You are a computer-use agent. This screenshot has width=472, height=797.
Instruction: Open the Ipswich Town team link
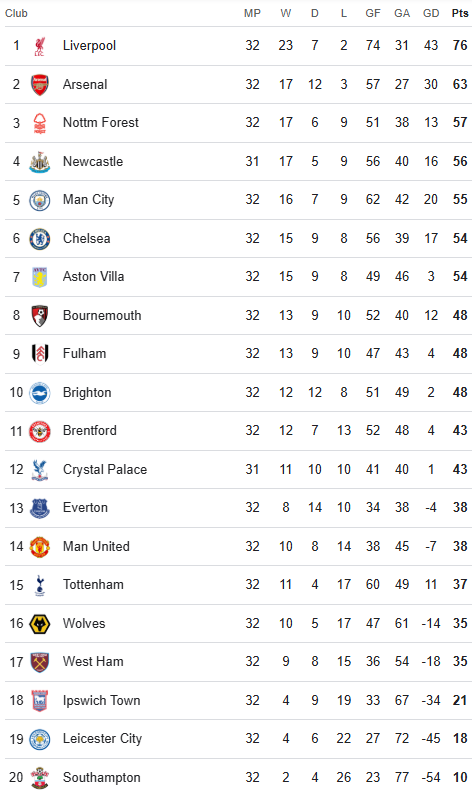click(101, 700)
